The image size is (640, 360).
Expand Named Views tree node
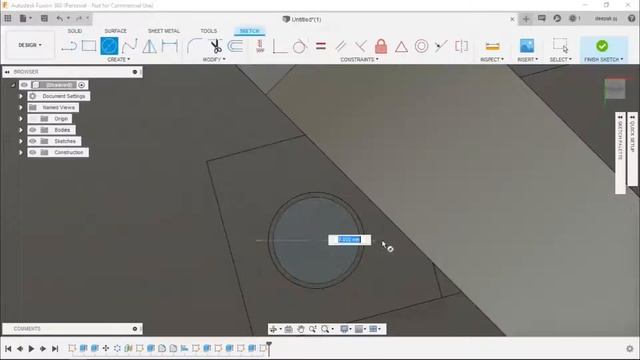click(21, 107)
